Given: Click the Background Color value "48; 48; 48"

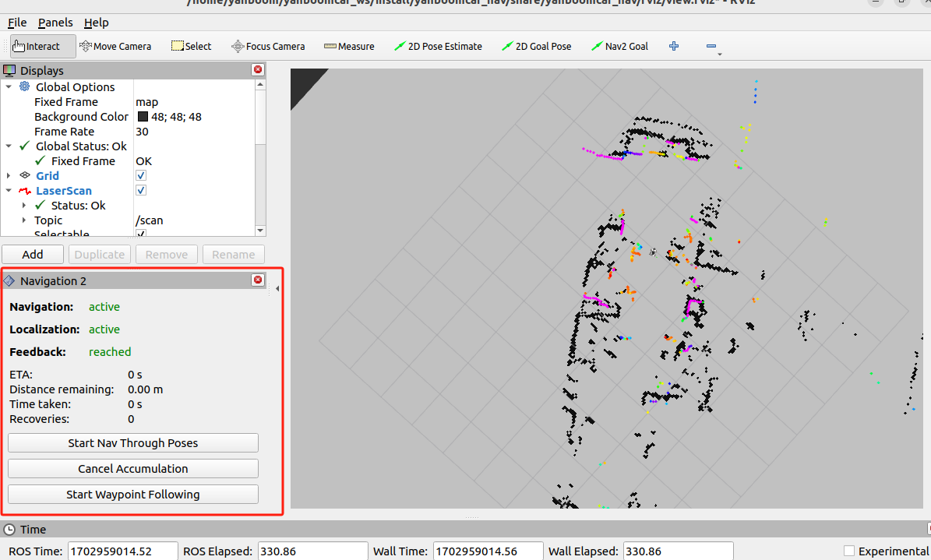Looking at the screenshot, I should coord(176,116).
